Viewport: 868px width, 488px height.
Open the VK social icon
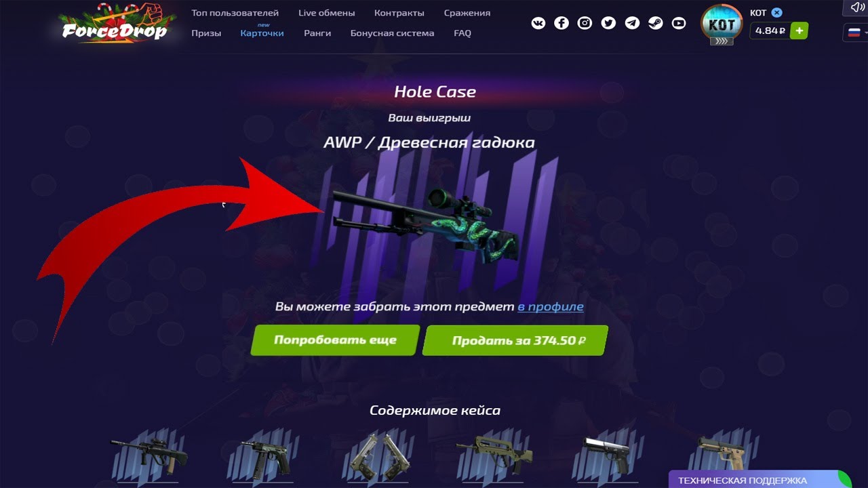[538, 23]
